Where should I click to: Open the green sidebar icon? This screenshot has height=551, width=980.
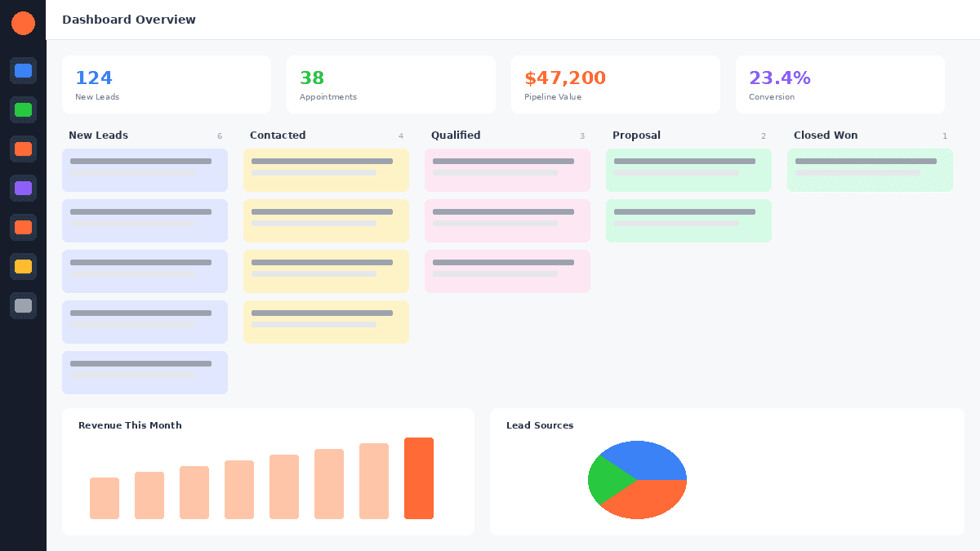pyautogui.click(x=24, y=109)
